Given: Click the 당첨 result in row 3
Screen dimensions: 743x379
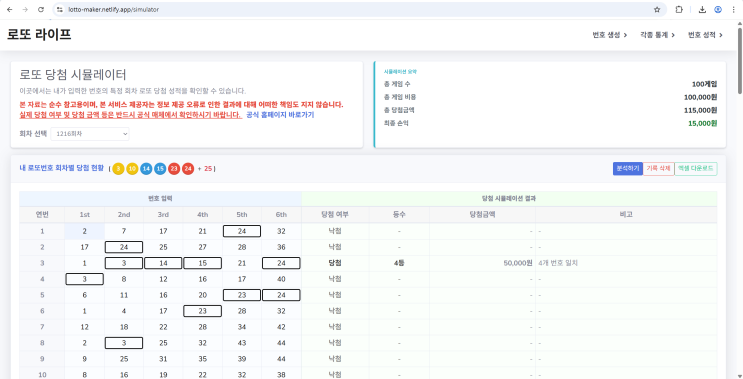Looking at the screenshot, I should click(x=335, y=263).
